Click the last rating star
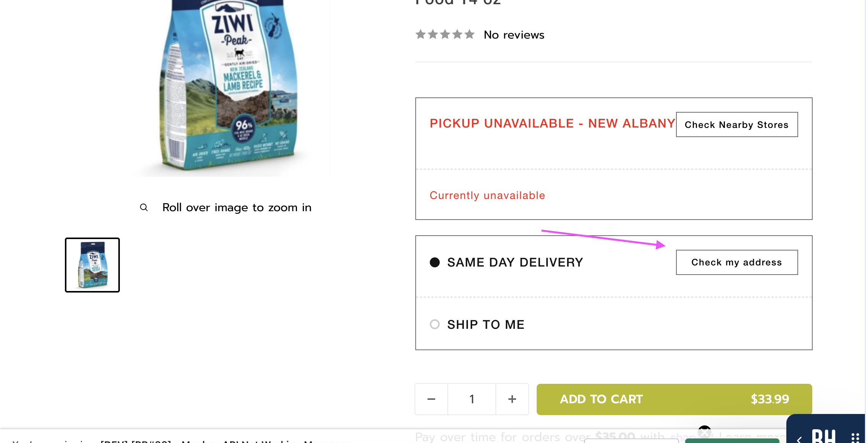Viewport: 868px width, 443px height. pos(469,35)
